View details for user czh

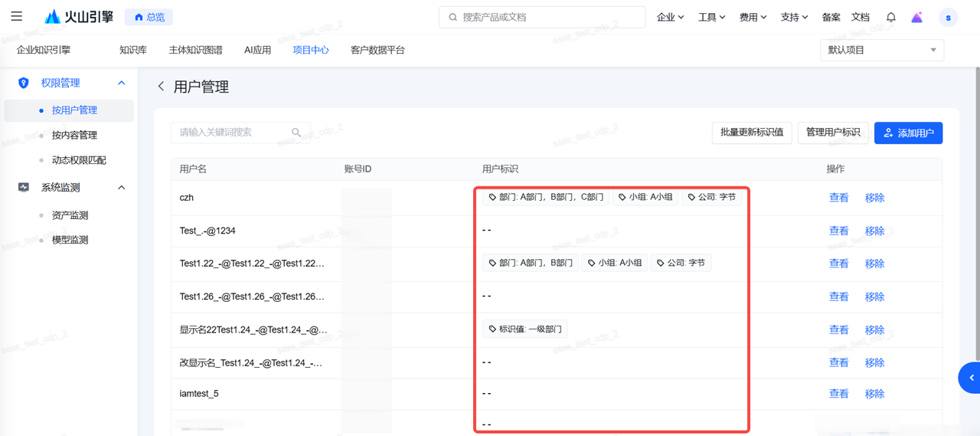coord(838,198)
